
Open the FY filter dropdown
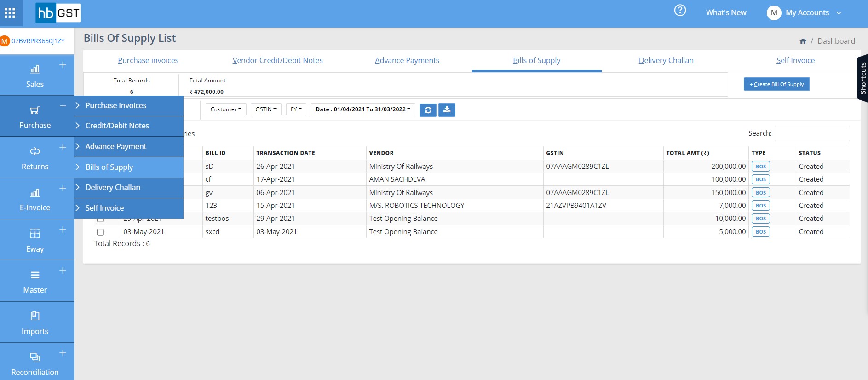click(296, 109)
